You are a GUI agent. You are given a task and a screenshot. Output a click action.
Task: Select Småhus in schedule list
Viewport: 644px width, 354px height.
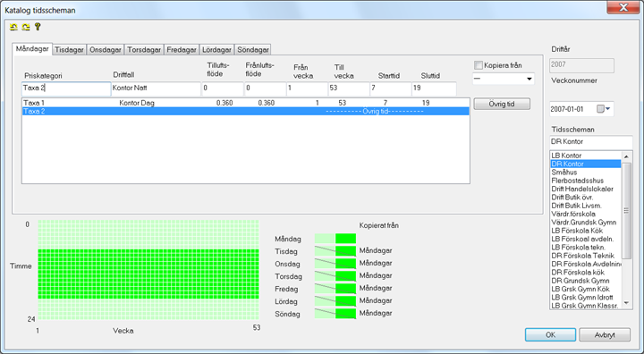[585, 173]
